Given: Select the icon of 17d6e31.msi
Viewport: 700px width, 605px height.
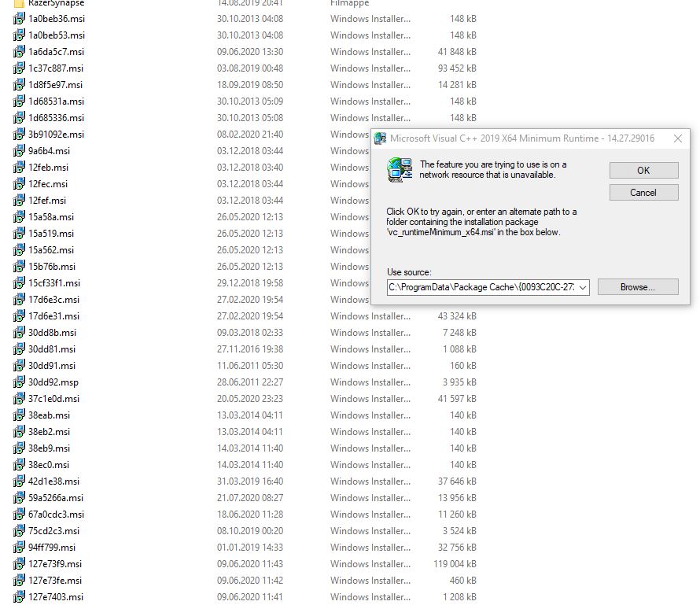Looking at the screenshot, I should [x=19, y=316].
